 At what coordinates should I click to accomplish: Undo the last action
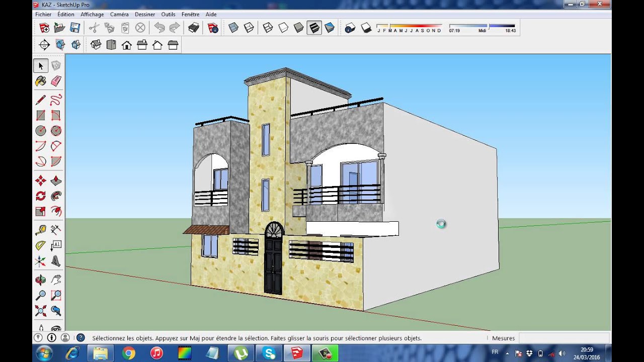pyautogui.click(x=159, y=28)
